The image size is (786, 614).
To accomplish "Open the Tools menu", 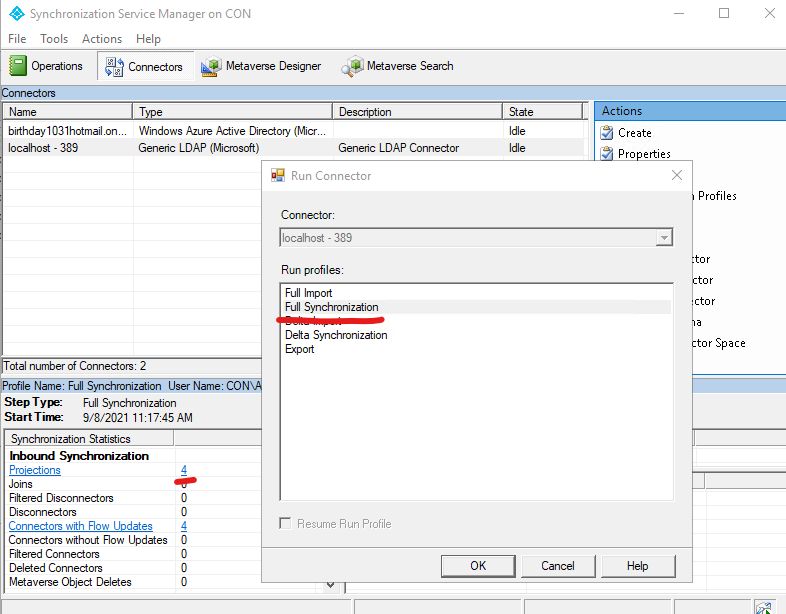I will click(x=54, y=39).
